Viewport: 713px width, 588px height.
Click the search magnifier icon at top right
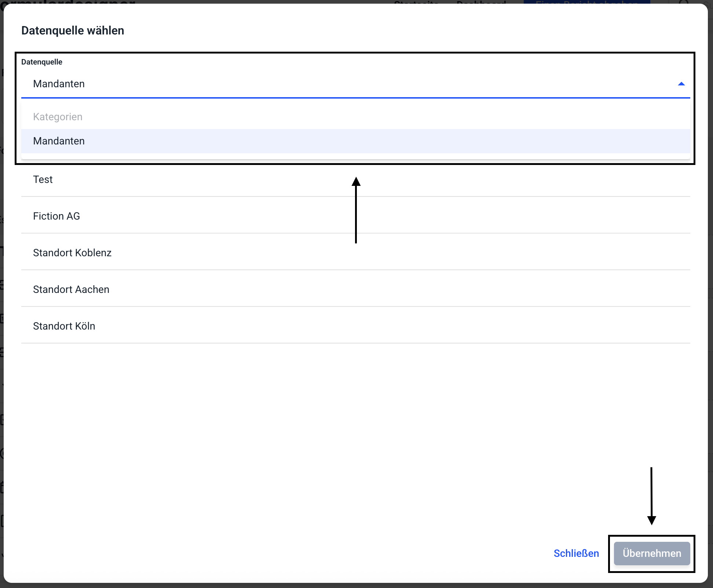[683, 2]
